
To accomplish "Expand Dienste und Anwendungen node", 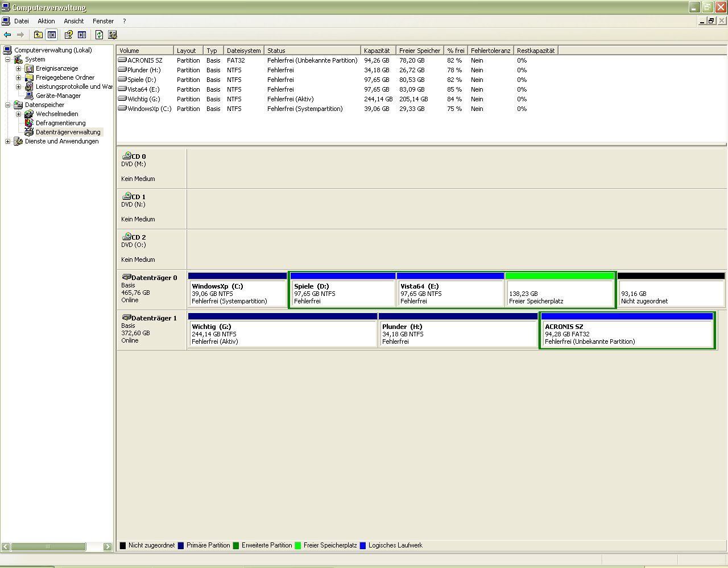I will pyautogui.click(x=7, y=141).
